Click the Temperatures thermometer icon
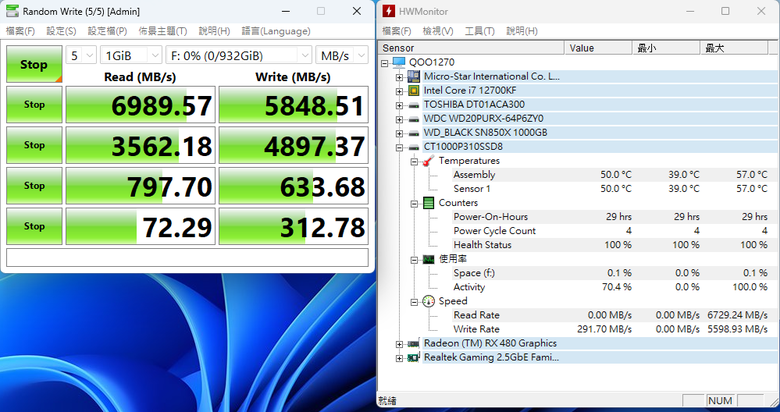The height and width of the screenshot is (412, 780). (x=428, y=161)
